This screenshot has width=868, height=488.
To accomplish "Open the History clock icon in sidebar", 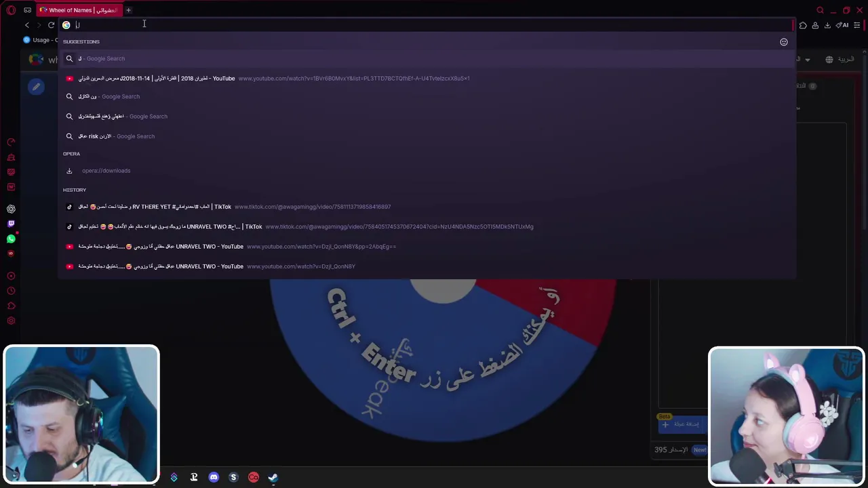I will click(11, 291).
